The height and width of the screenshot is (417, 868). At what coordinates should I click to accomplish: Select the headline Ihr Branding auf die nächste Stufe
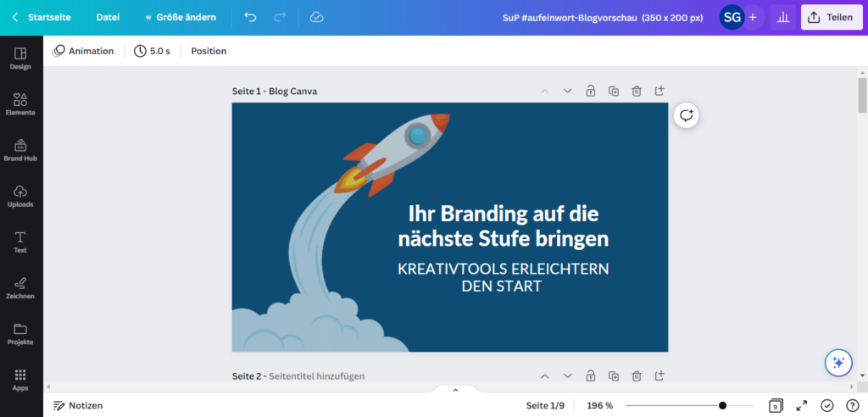click(504, 226)
